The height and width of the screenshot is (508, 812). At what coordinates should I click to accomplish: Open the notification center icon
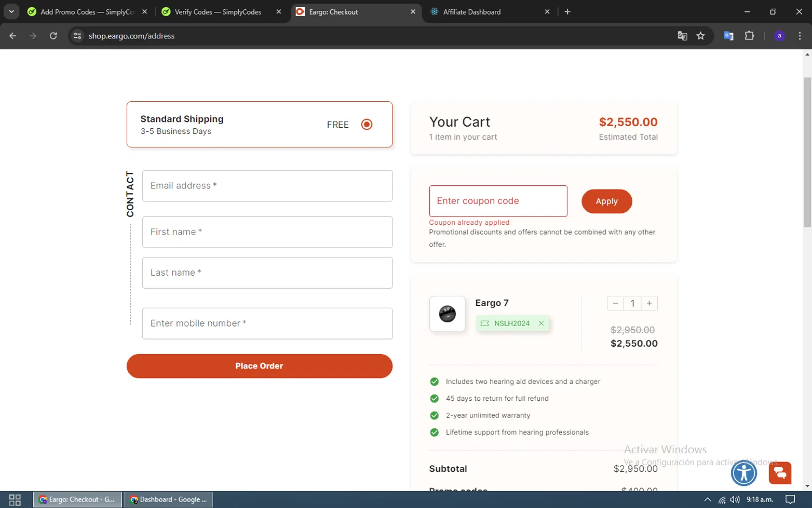click(790, 499)
